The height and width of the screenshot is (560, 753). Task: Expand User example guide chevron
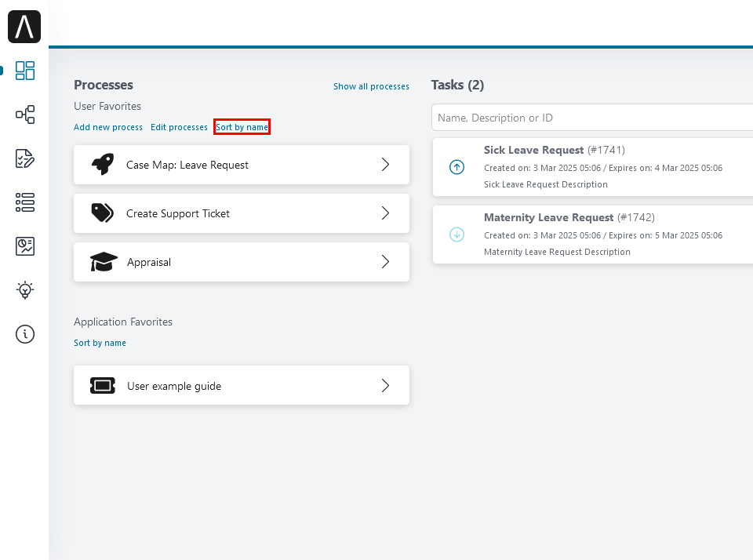pos(385,385)
